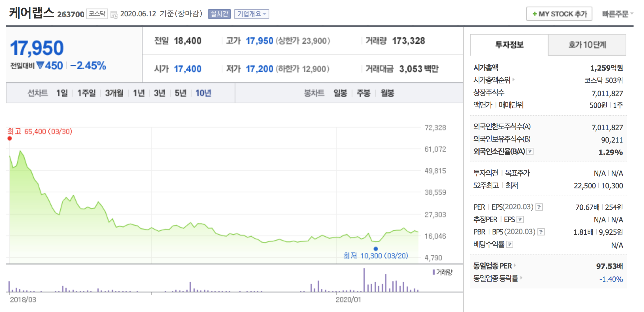Click the 실시간 button
644x312 pixels.
[x=219, y=14]
